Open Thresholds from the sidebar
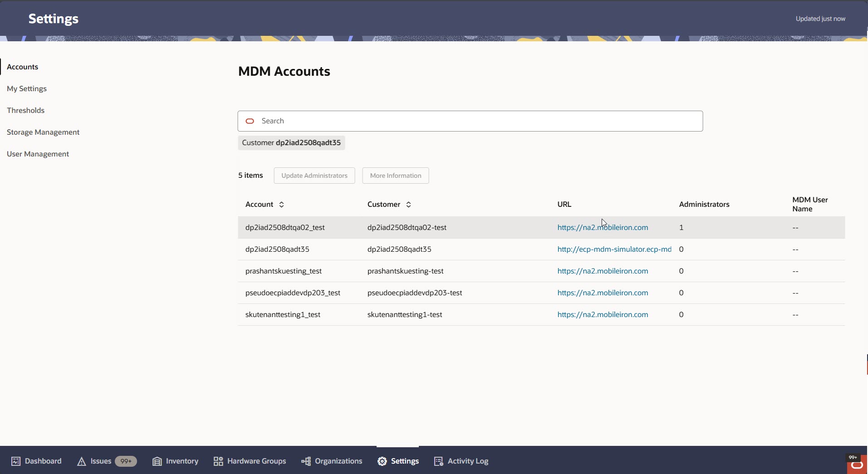Screen dimensions: 868x474 point(25,110)
